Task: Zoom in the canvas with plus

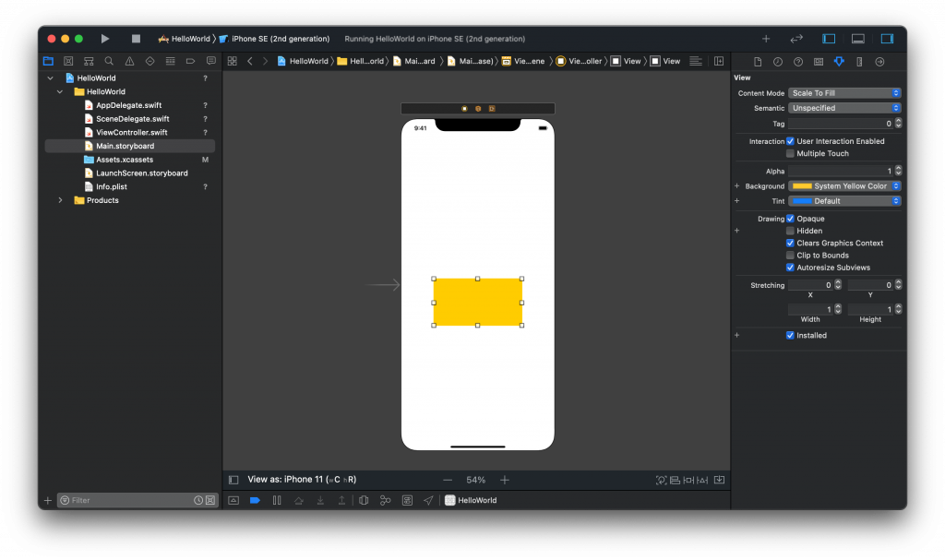Action: (x=505, y=480)
